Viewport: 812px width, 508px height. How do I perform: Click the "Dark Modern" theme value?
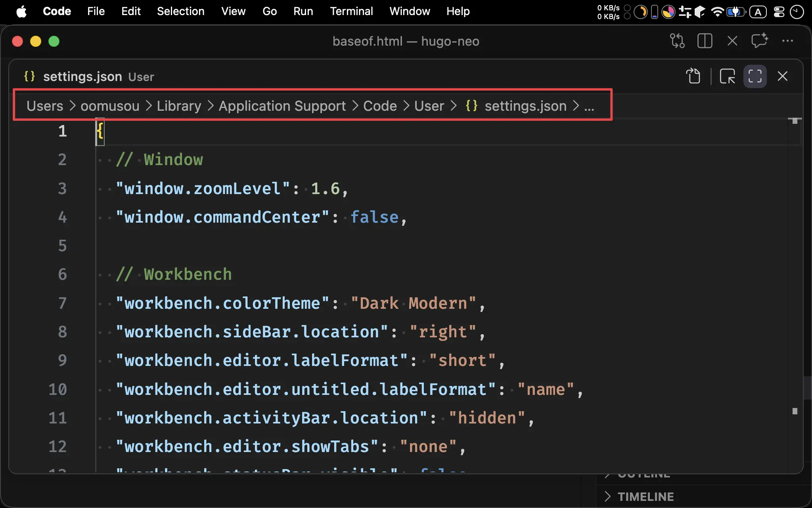[x=414, y=303]
